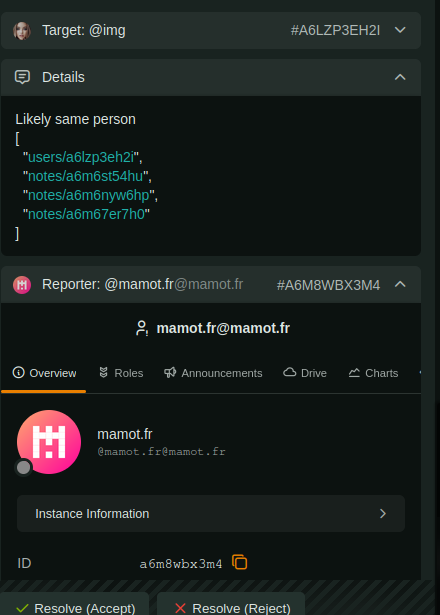The height and width of the screenshot is (615, 440).
Task: Open the Charts tab
Action: click(x=373, y=373)
